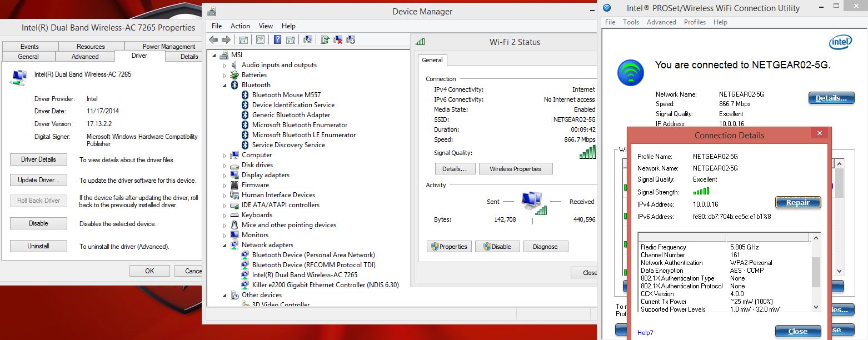868x340 pixels.
Task: Click the Update Driver... button
Action: [x=38, y=180]
